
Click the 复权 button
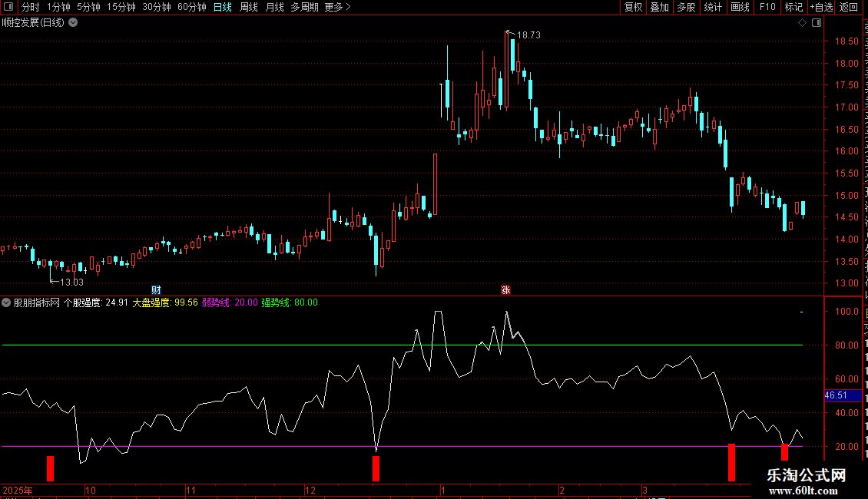tap(633, 7)
